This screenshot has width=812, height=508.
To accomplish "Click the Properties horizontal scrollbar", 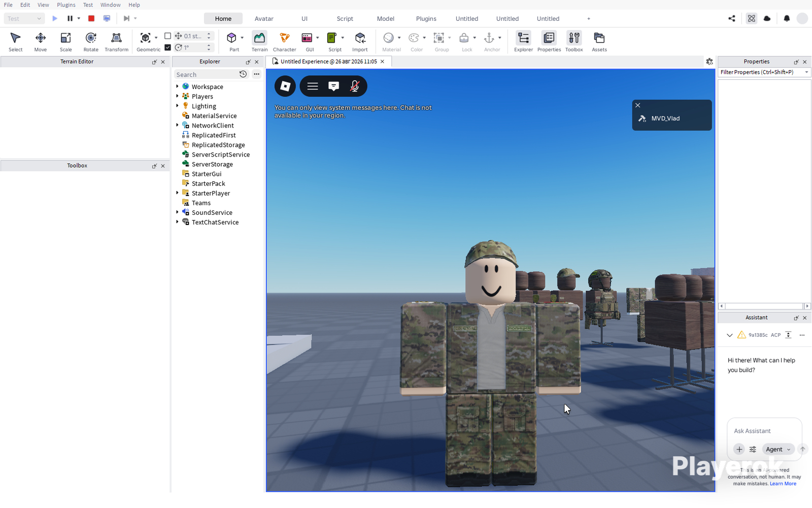I will point(764,306).
